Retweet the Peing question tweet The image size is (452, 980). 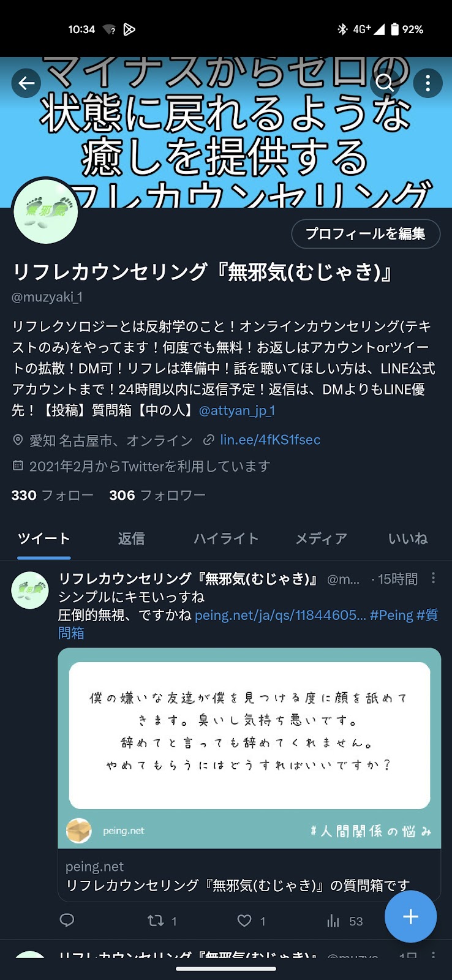point(162,921)
